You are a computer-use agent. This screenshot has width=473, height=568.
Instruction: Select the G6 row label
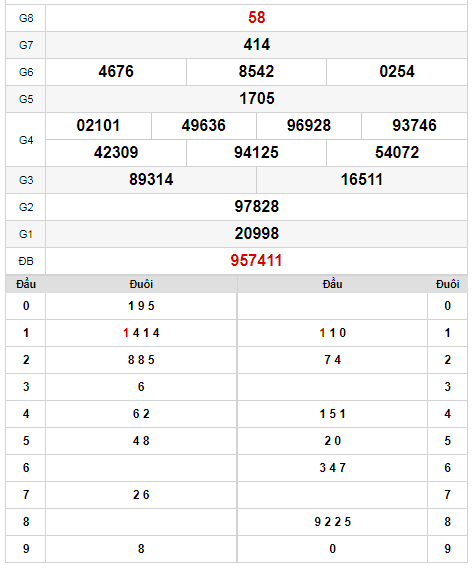[x=26, y=72]
